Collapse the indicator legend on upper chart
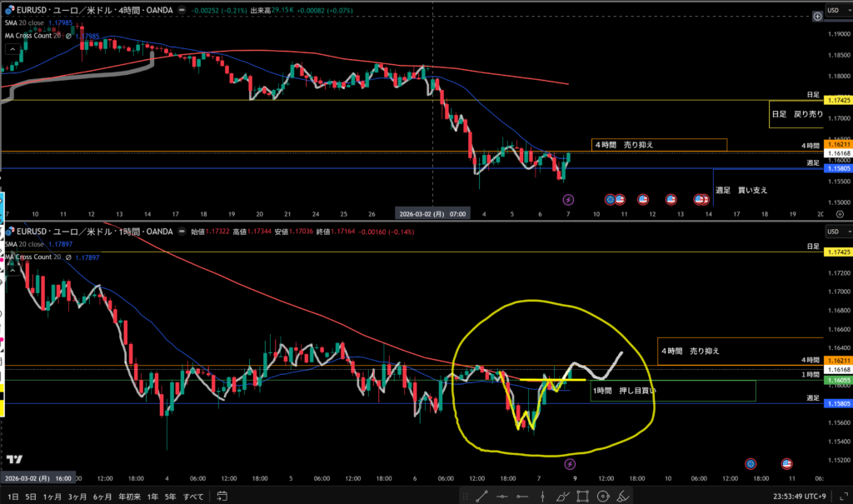The width and height of the screenshot is (853, 504). click(x=11, y=47)
